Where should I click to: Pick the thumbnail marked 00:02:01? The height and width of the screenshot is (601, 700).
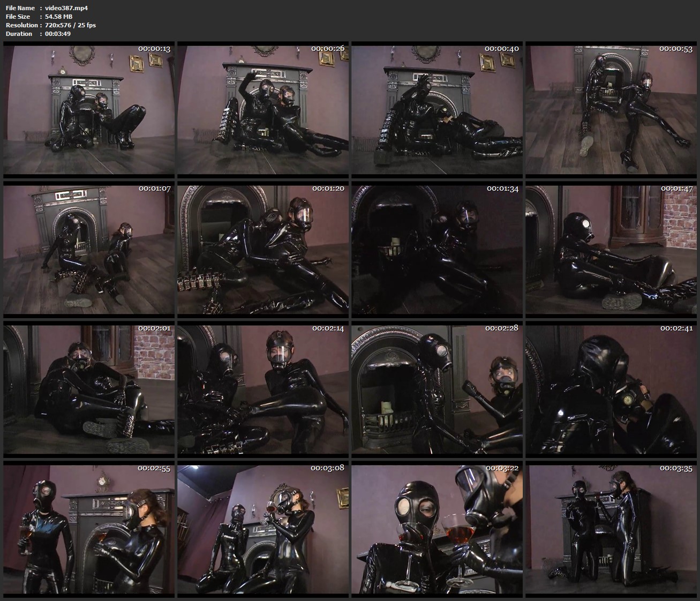pos(89,389)
